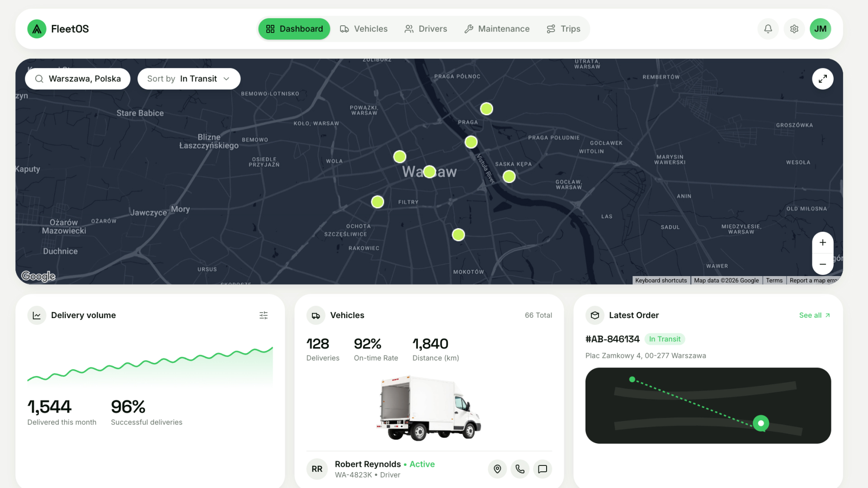Locate Robert Reynolds on the map
The height and width of the screenshot is (488, 868).
pos(497,469)
